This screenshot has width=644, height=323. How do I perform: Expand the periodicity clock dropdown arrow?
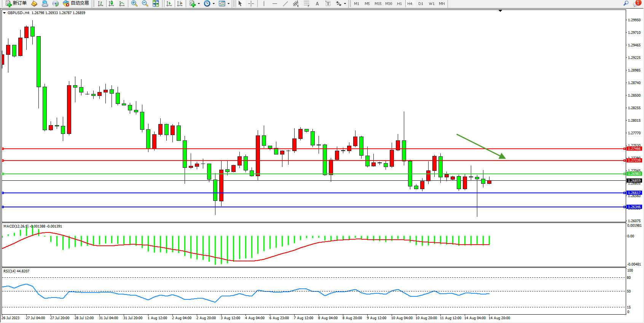(x=214, y=4)
